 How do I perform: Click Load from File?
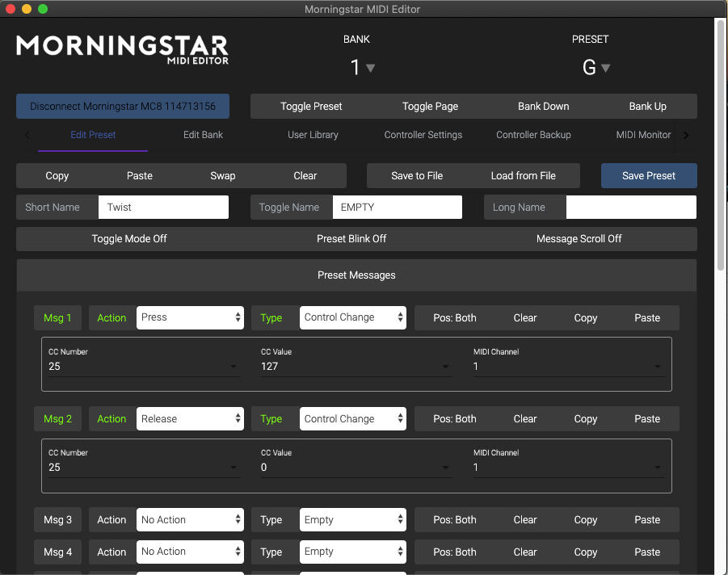[524, 176]
